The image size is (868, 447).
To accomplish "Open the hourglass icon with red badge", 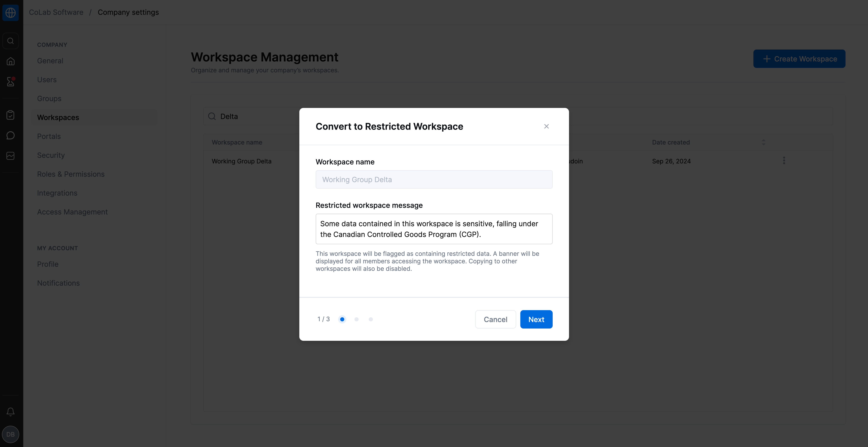I will [10, 82].
